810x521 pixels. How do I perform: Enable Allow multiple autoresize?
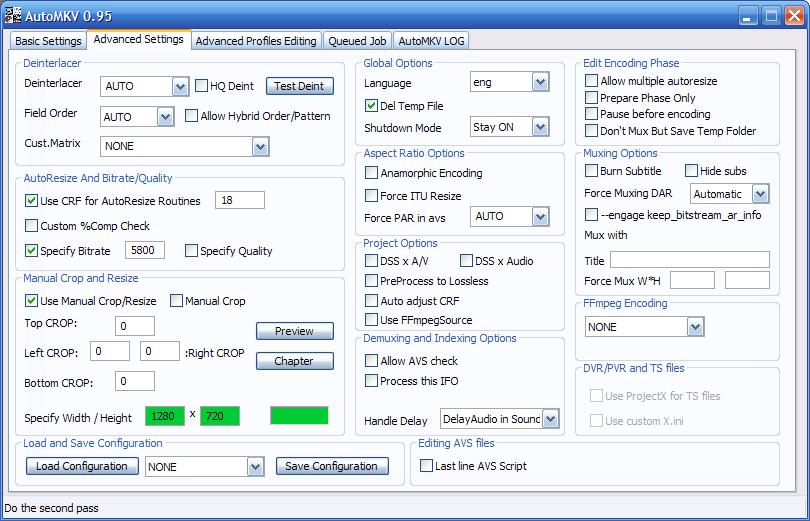[591, 81]
